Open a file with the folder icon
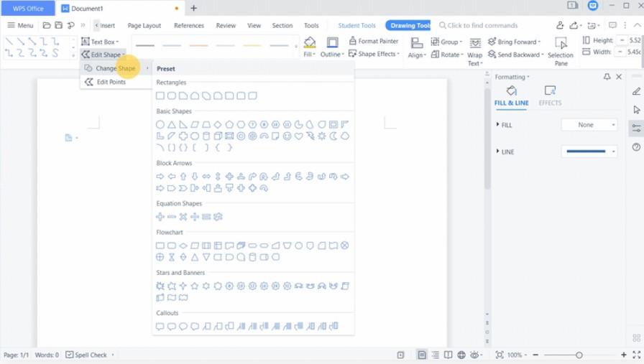Screen dimensions: 644x364 click(47, 25)
